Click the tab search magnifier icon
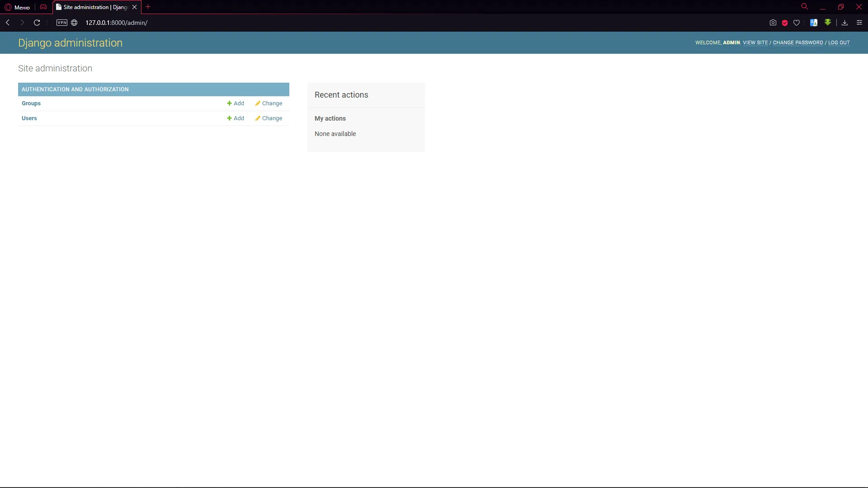 coord(805,7)
